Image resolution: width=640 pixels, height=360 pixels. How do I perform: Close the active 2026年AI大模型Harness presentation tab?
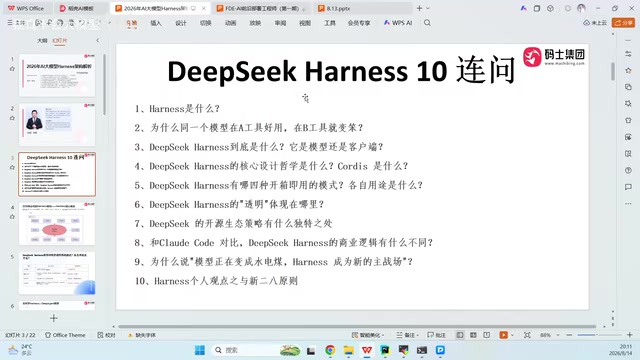[204, 8]
